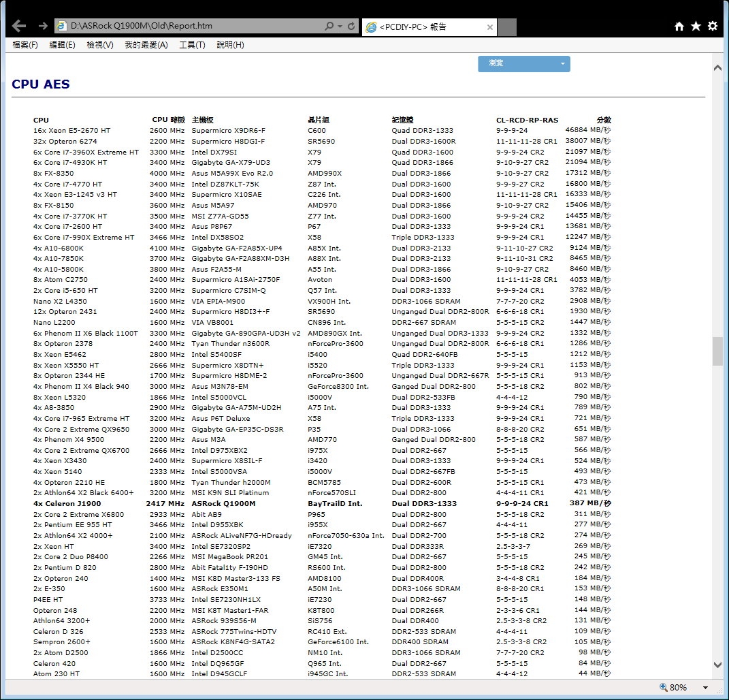Select row 32x Opteron 6274
This screenshot has height=700, width=729.
pyautogui.click(x=322, y=142)
